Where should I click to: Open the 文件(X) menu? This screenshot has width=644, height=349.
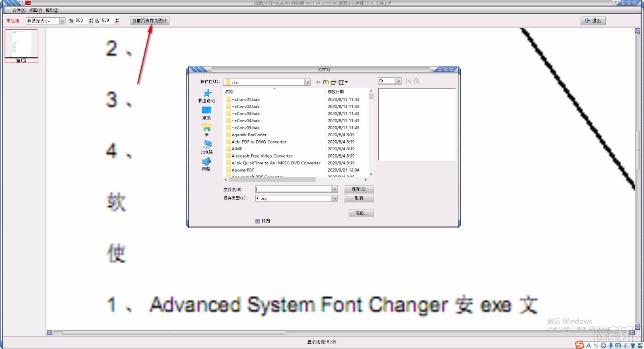(x=19, y=10)
